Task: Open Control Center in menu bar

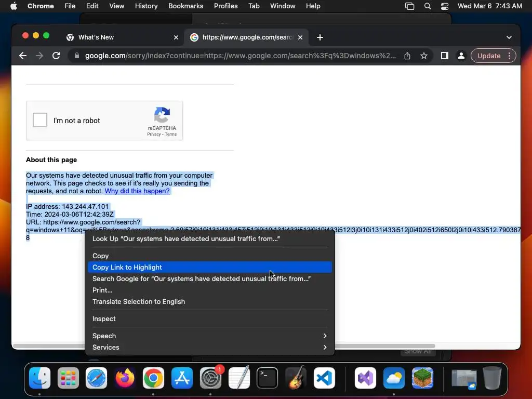Action: pyautogui.click(x=445, y=6)
